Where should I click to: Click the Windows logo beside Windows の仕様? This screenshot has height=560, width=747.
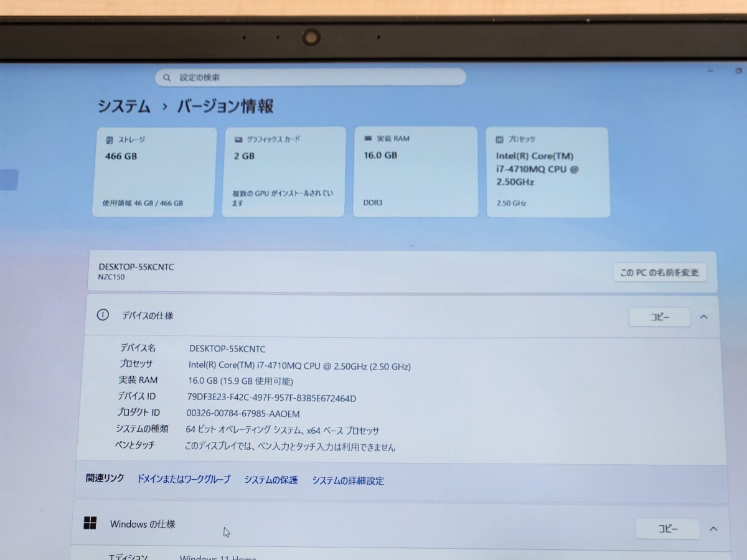[91, 524]
